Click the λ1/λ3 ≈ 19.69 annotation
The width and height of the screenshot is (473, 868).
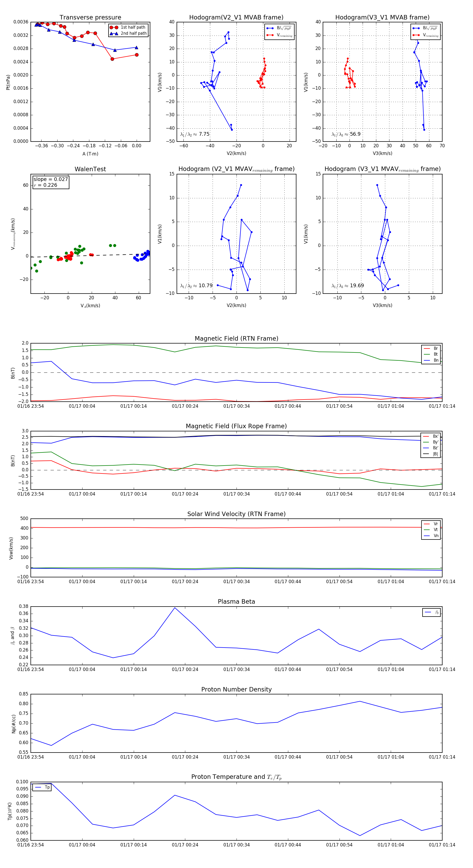(348, 286)
